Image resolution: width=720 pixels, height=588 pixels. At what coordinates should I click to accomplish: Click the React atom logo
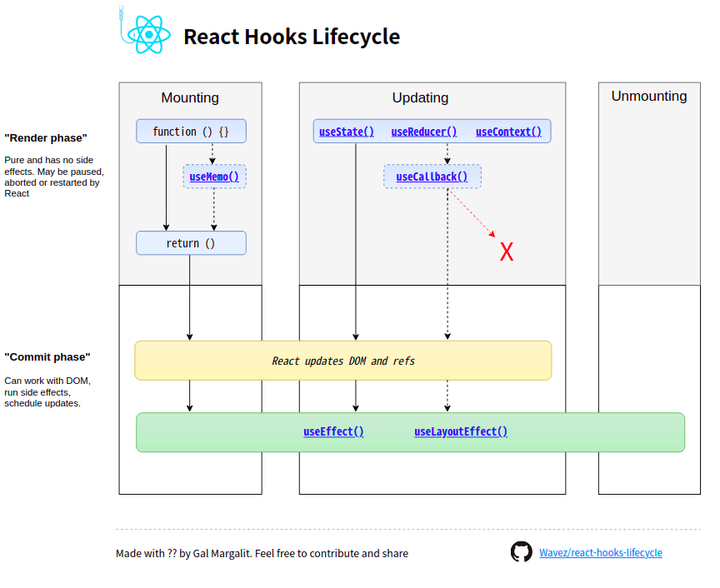click(x=148, y=34)
